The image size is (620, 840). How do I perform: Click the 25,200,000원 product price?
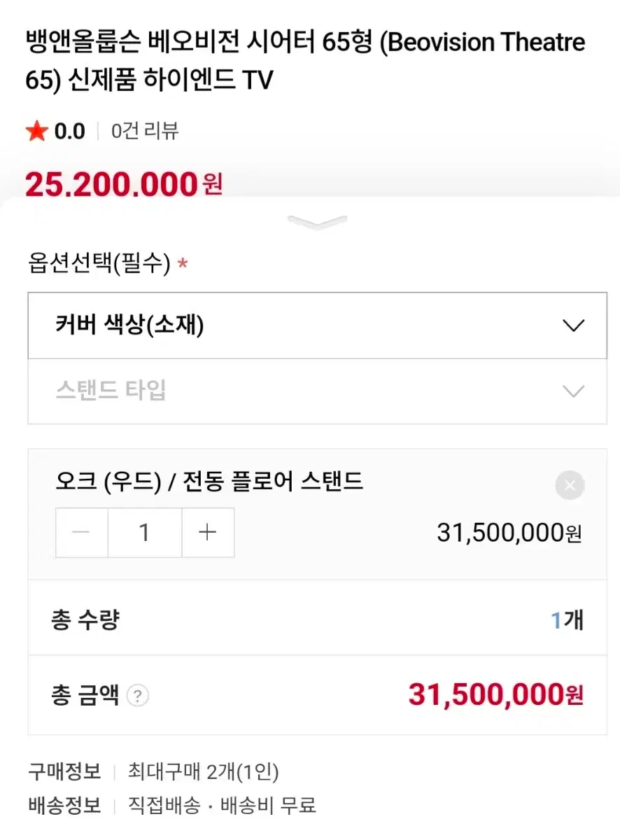click(x=123, y=185)
